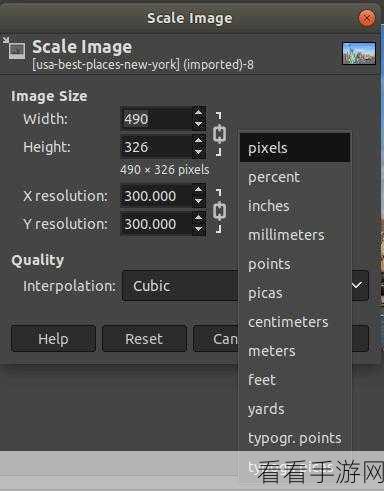Viewport: 384px width, 491px height.
Task: Decrease Width with the down arrow
Action: click(x=198, y=124)
